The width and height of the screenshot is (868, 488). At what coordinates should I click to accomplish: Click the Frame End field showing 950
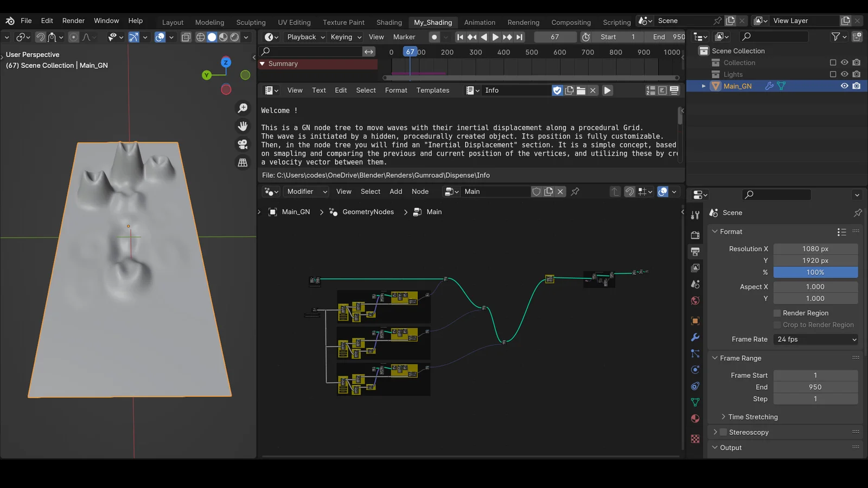815,387
